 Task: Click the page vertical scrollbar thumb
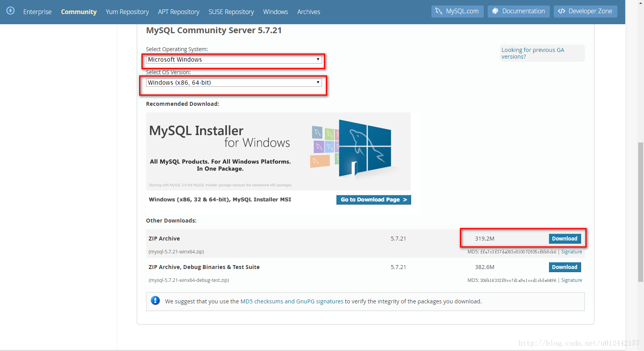[x=640, y=212]
